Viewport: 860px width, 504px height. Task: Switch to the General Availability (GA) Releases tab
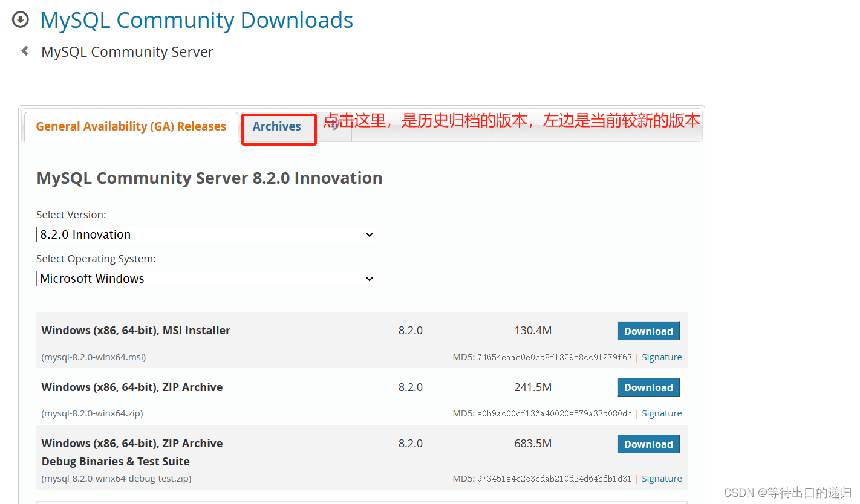pyautogui.click(x=131, y=126)
